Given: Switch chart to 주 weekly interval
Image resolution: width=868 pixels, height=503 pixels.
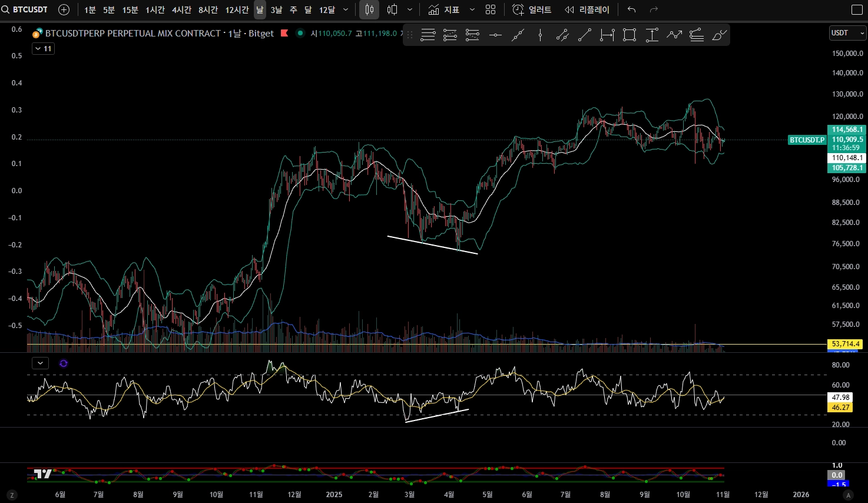Looking at the screenshot, I should 293,9.
